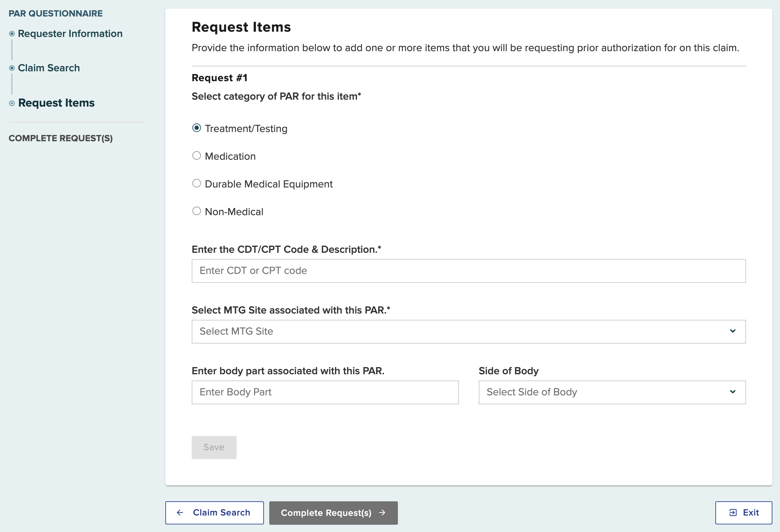Screen dimensions: 780x532
Task: Select Durable Medical Equipment radio button
Action: point(197,183)
